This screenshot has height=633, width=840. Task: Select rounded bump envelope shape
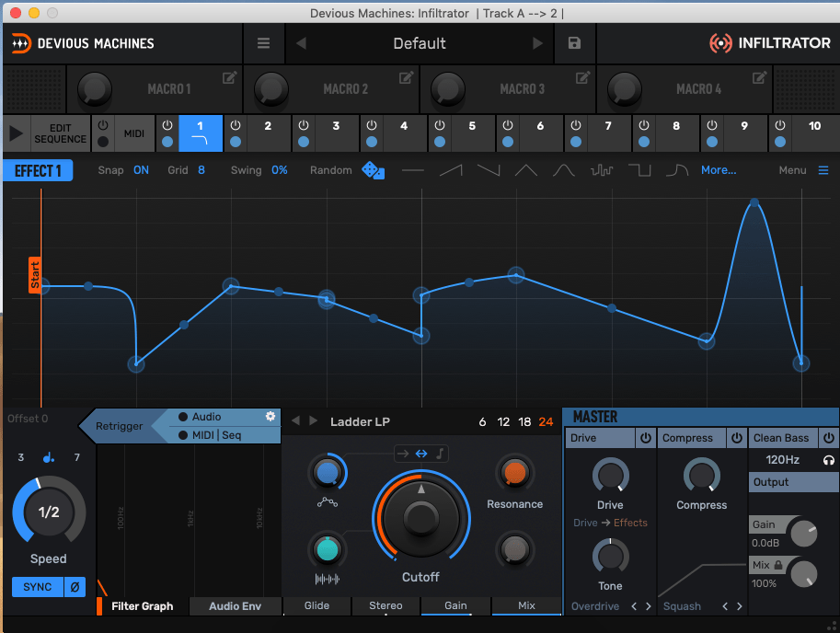[x=564, y=171]
